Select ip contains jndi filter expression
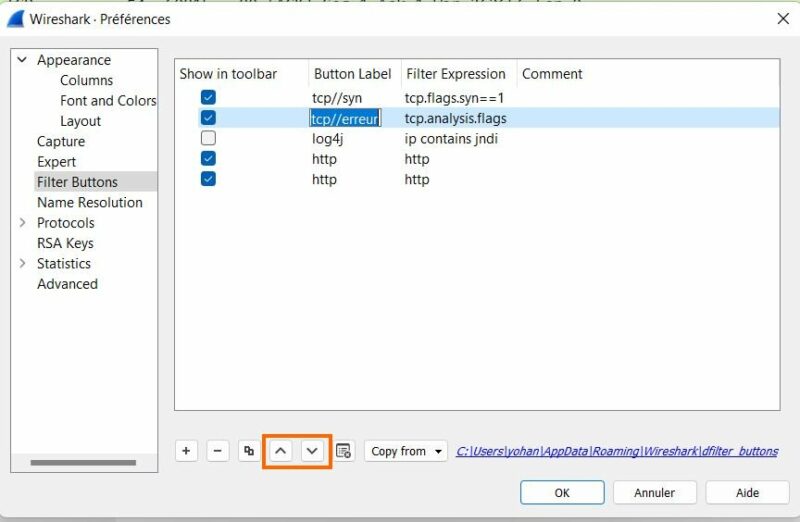 (451, 138)
